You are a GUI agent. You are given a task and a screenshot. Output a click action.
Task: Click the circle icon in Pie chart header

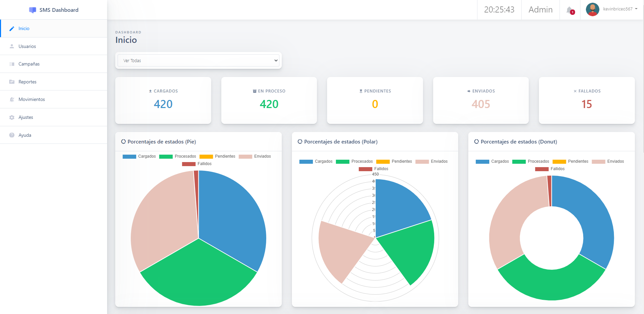pos(123,141)
